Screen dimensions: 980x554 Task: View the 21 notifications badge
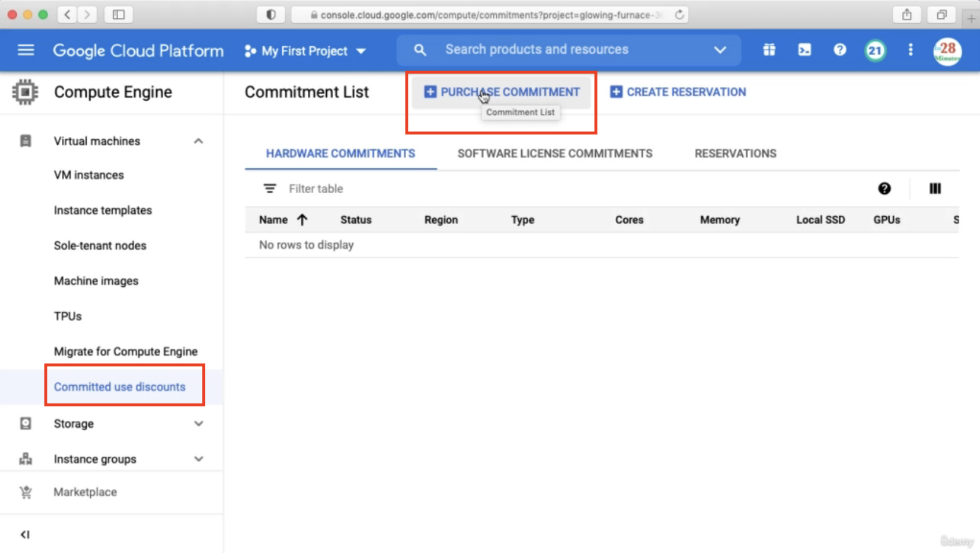coord(875,50)
